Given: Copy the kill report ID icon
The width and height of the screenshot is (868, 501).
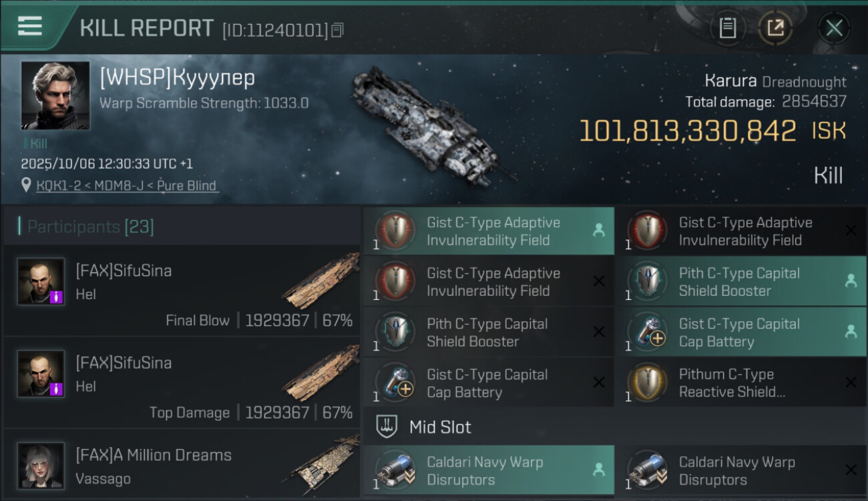Looking at the screenshot, I should pos(337,30).
